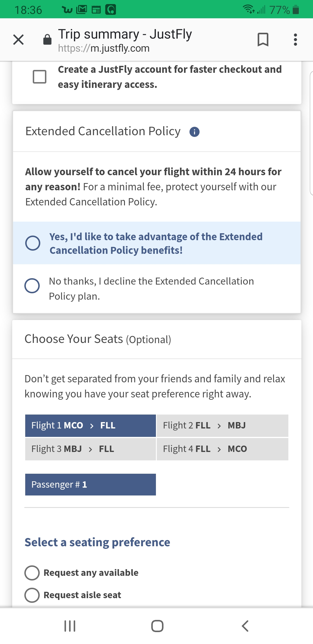
Task: Open the browser overflow menu
Action: coord(295,40)
